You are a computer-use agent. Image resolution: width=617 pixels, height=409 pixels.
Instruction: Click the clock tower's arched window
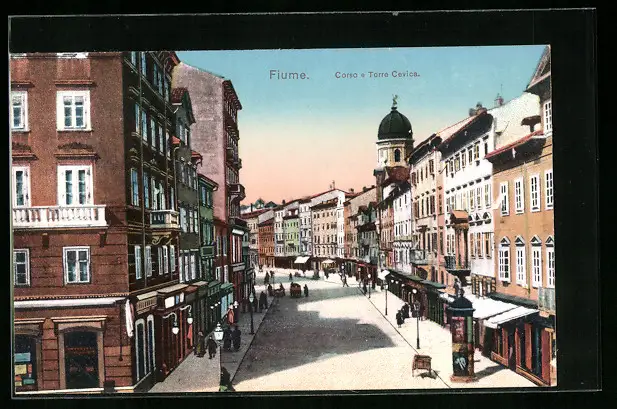[x=396, y=155]
